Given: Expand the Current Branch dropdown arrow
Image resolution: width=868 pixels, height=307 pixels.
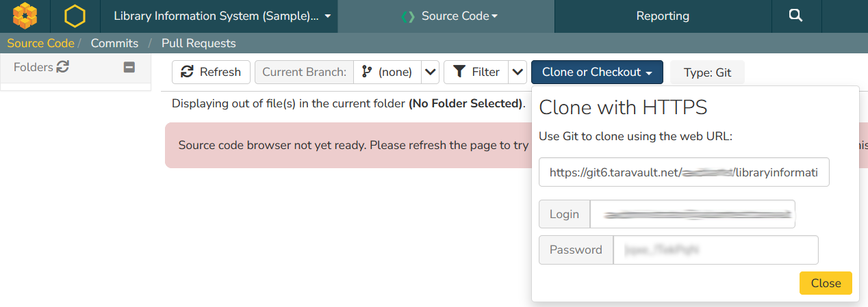Looking at the screenshot, I should coord(430,72).
